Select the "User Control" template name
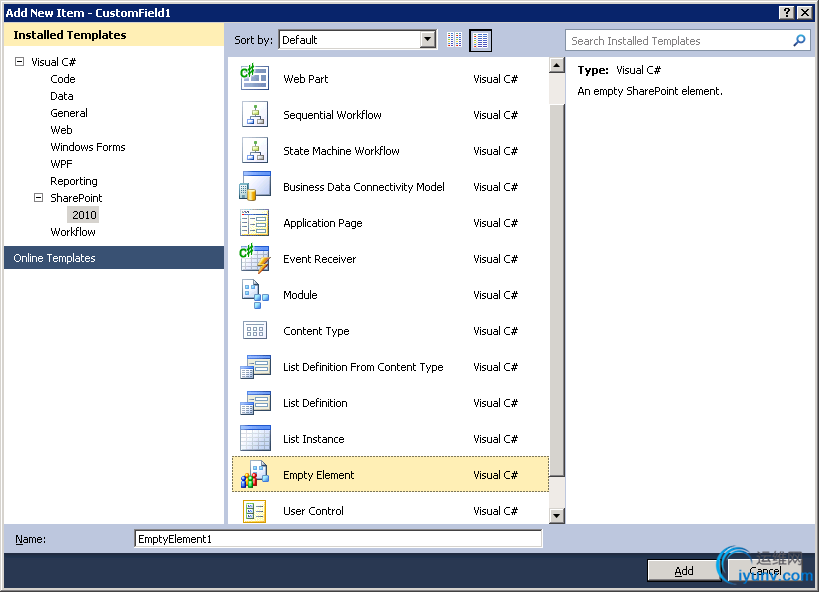Screen dimensions: 819x592 click(x=313, y=512)
